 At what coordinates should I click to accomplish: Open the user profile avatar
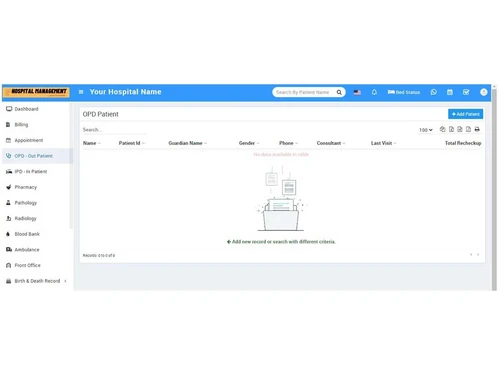click(483, 92)
